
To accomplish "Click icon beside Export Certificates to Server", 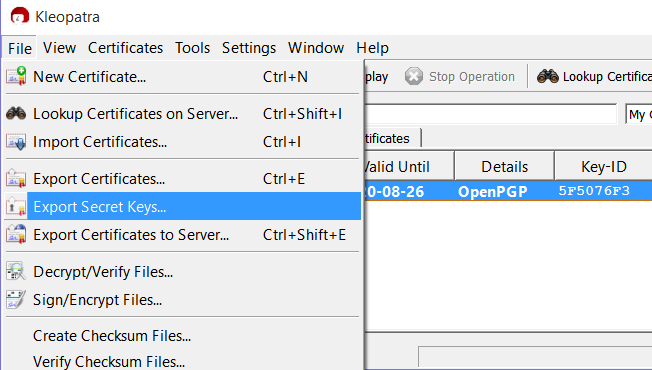I will coord(16,234).
